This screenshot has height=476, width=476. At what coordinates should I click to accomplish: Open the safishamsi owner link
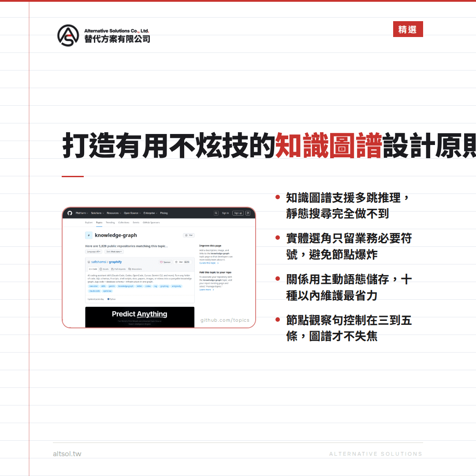tap(99, 262)
